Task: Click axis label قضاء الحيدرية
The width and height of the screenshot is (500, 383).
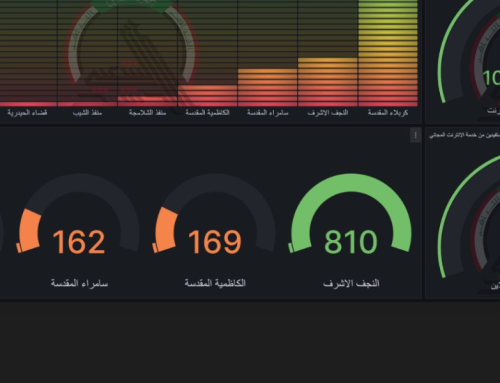Action: [x=27, y=113]
